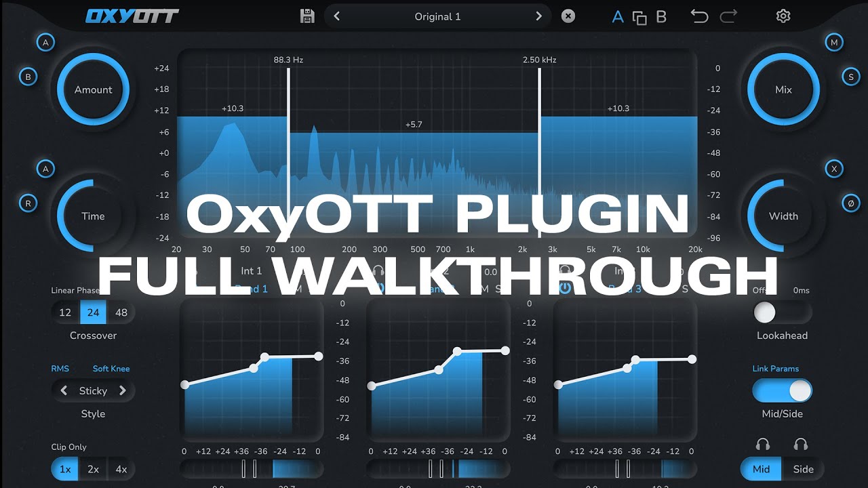This screenshot has height=488, width=868.
Task: Click the Sticky style name
Action: [x=93, y=391]
